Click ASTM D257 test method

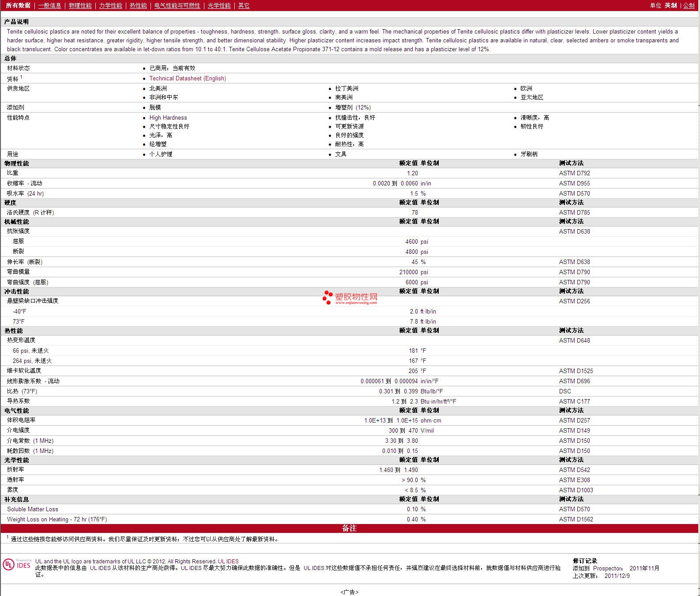[574, 420]
